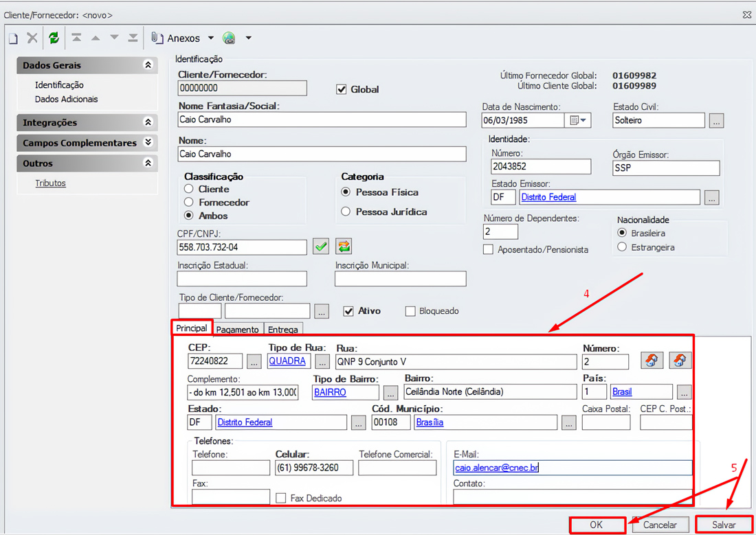Click the Anexos paperclip icon
The height and width of the screenshot is (535, 756).
[157, 38]
